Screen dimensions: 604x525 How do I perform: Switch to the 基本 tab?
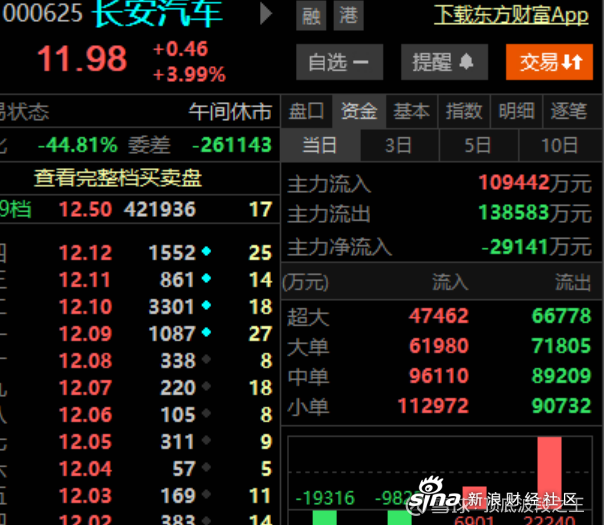(x=412, y=112)
